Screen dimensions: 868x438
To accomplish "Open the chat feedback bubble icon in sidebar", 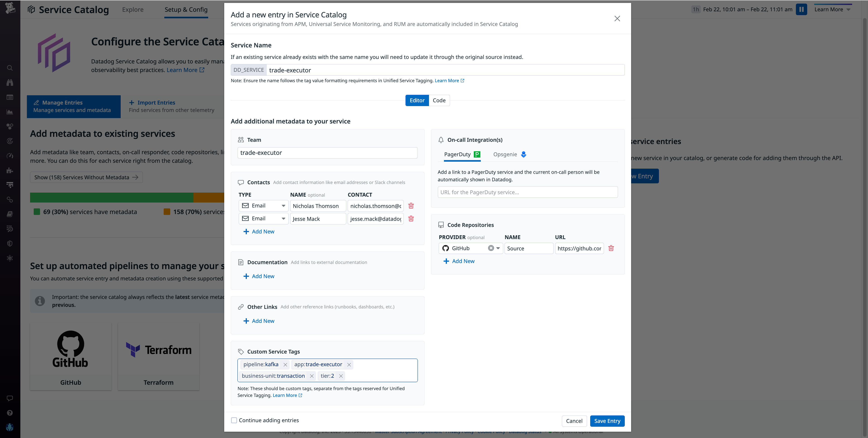I will pyautogui.click(x=10, y=398).
